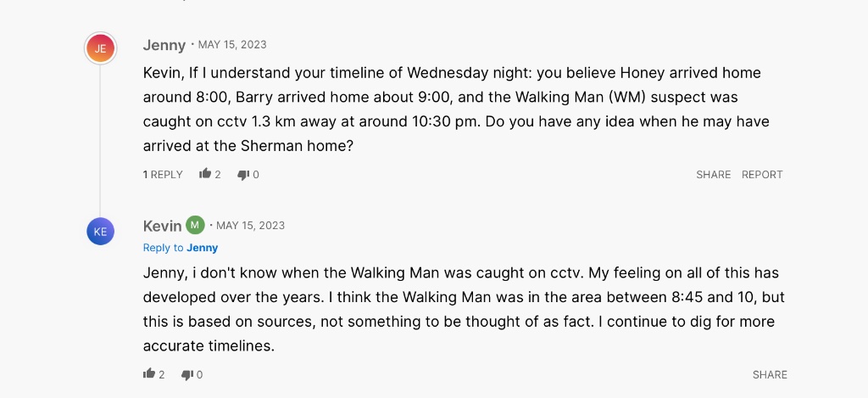The width and height of the screenshot is (868, 398).
Task: Open Kevin's profile from his username
Action: [x=162, y=226]
